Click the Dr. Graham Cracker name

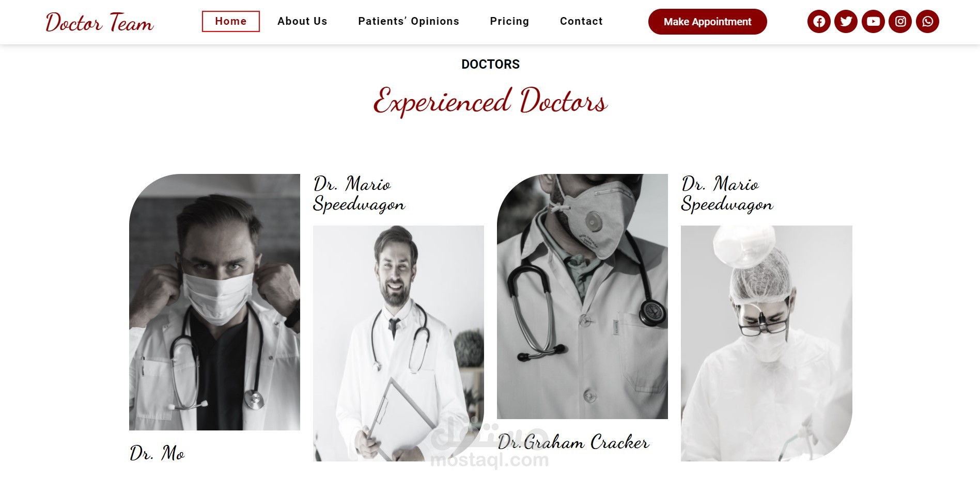(573, 442)
